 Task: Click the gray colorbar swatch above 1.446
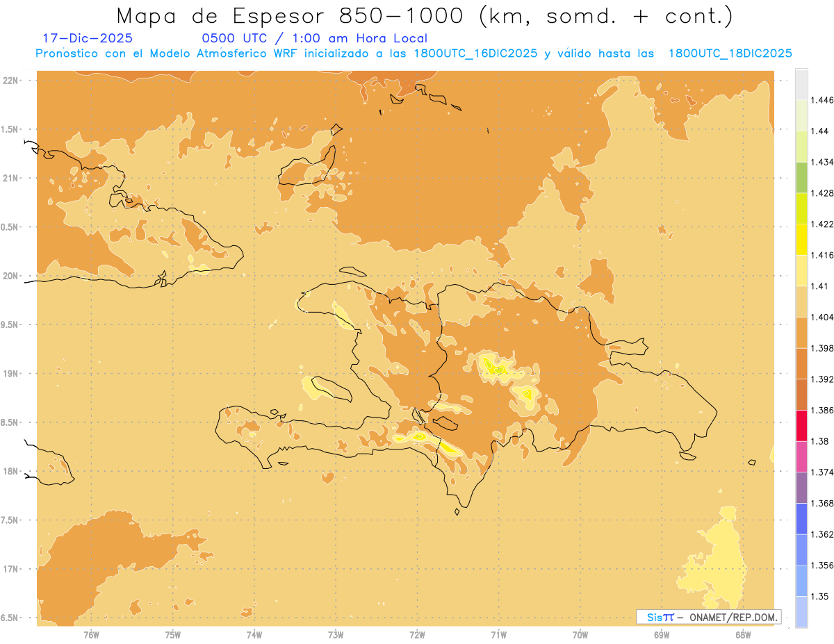801,84
